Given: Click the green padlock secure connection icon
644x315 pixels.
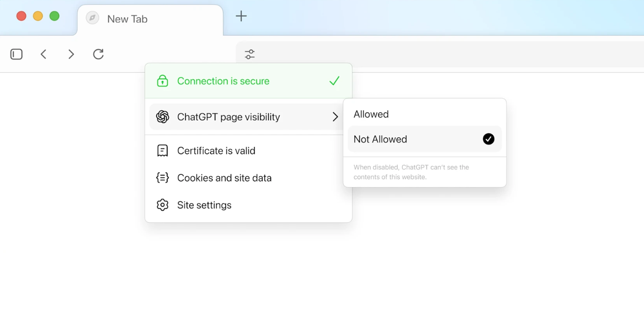Looking at the screenshot, I should click(162, 81).
